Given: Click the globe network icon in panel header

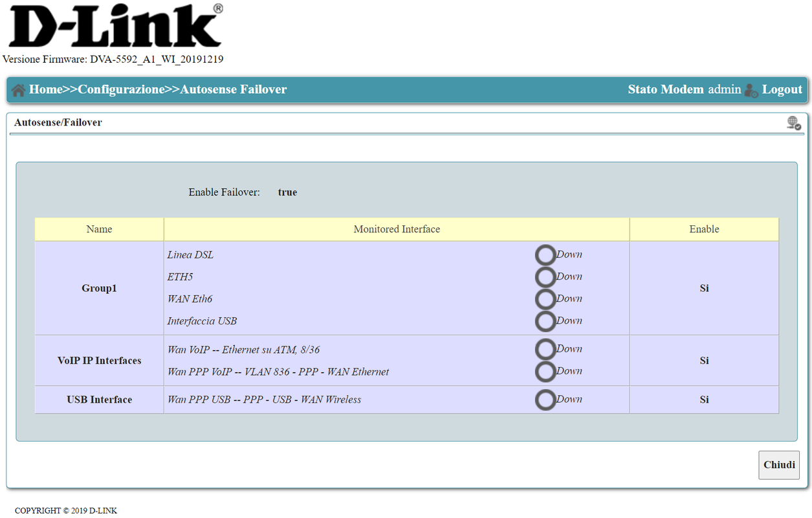Looking at the screenshot, I should pyautogui.click(x=794, y=122).
